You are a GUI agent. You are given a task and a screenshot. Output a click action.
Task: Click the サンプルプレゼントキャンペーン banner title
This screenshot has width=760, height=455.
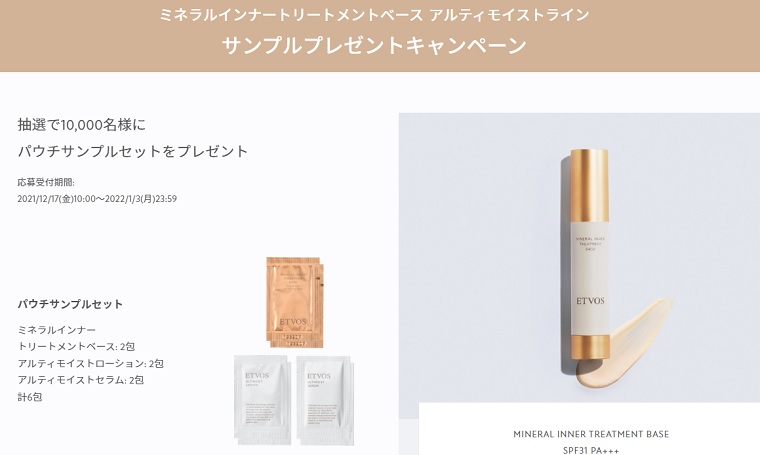coord(374,46)
